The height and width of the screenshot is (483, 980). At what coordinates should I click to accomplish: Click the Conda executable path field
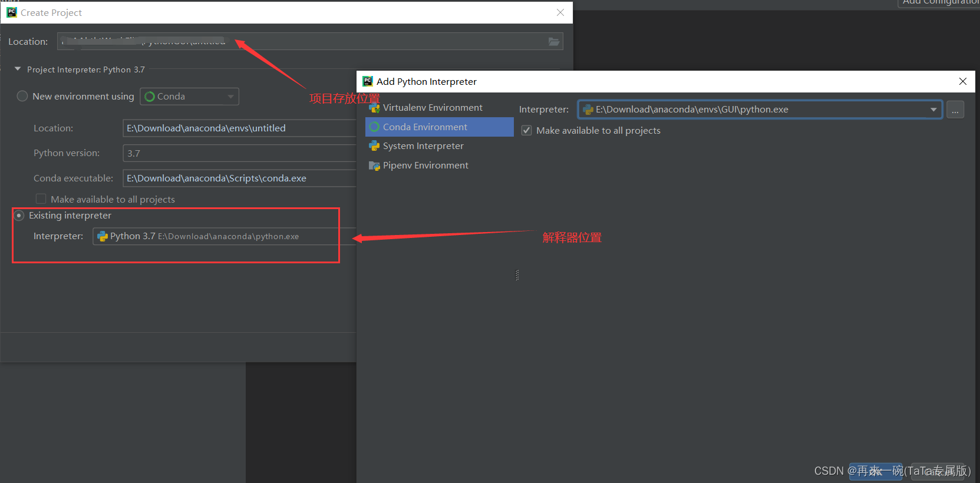click(239, 178)
